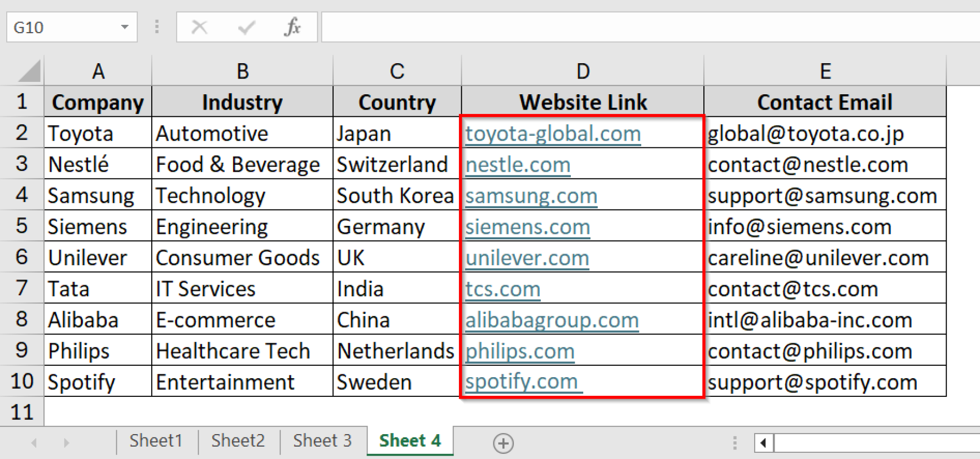Open the nestle.com hyperlink
Screen dimensions: 980x459
click(x=517, y=164)
